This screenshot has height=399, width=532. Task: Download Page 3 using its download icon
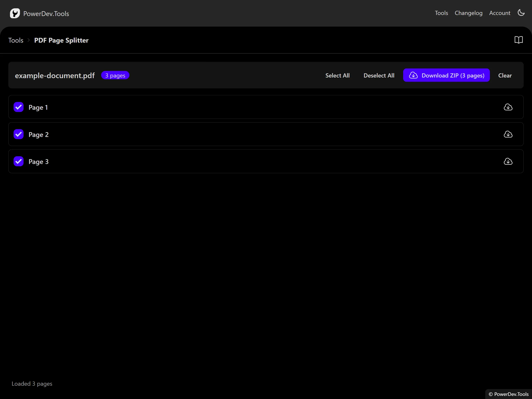508,161
